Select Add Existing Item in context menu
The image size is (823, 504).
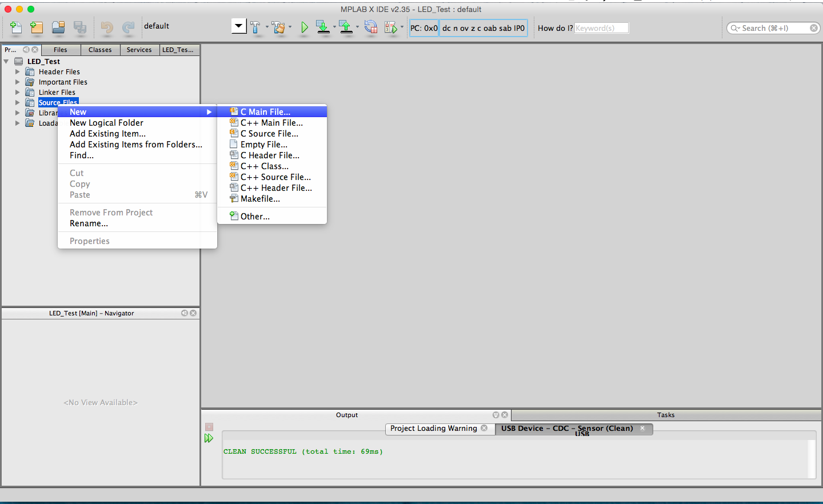click(x=107, y=134)
